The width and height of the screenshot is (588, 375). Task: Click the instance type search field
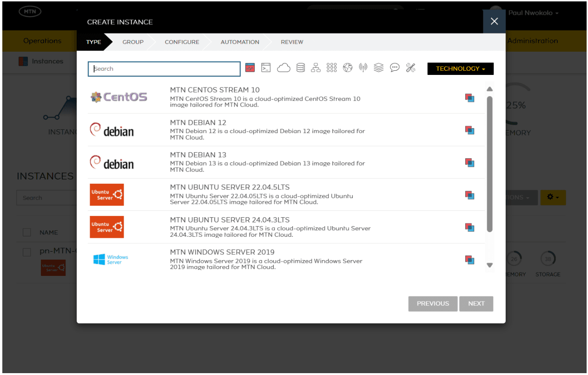coord(164,69)
